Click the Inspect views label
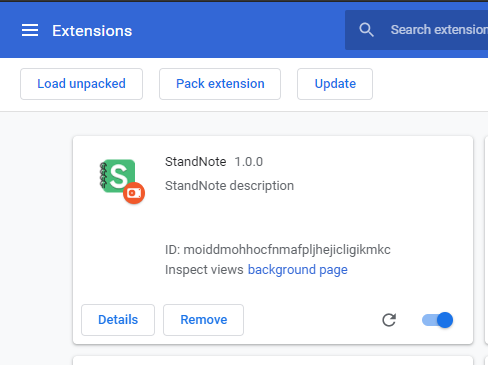This screenshot has width=488, height=365. click(204, 270)
